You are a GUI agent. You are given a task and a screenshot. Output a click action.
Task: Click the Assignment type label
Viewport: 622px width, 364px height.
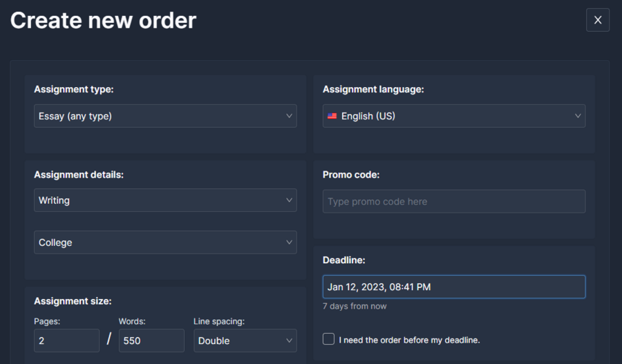[74, 90]
